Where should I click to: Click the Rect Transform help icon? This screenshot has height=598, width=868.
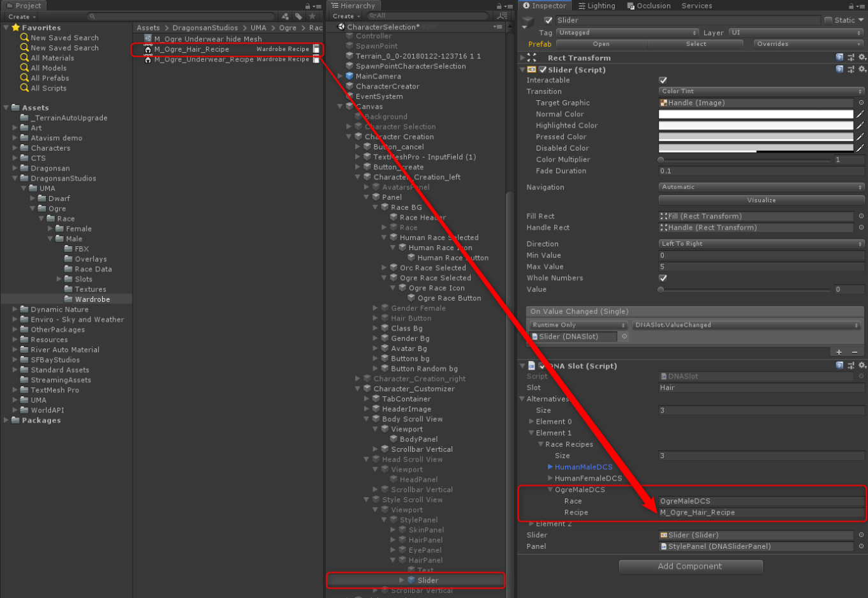click(840, 57)
